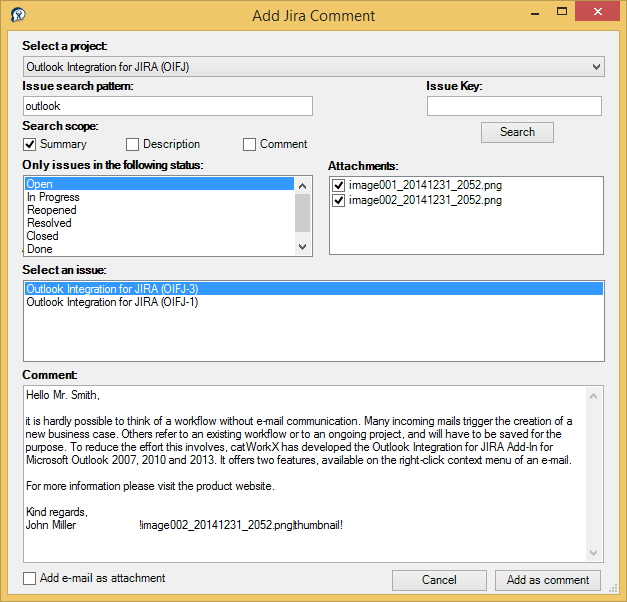This screenshot has height=602, width=627.
Task: Uncheck image001_20141231_2052.png attachment
Action: pos(339,186)
